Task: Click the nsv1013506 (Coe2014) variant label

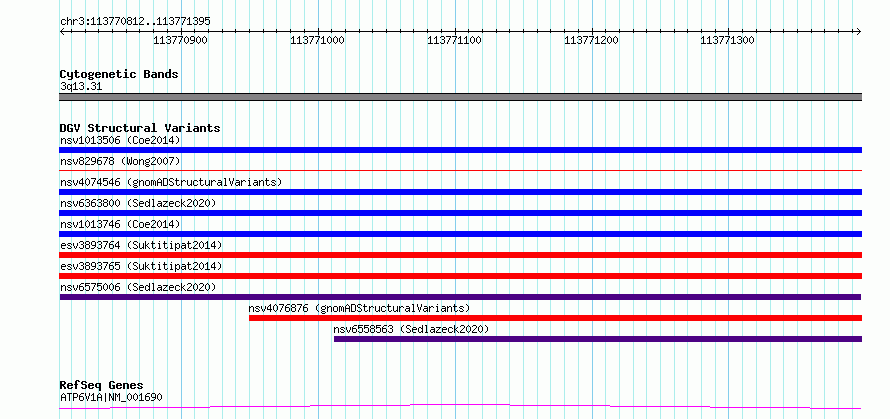Action: pos(120,140)
